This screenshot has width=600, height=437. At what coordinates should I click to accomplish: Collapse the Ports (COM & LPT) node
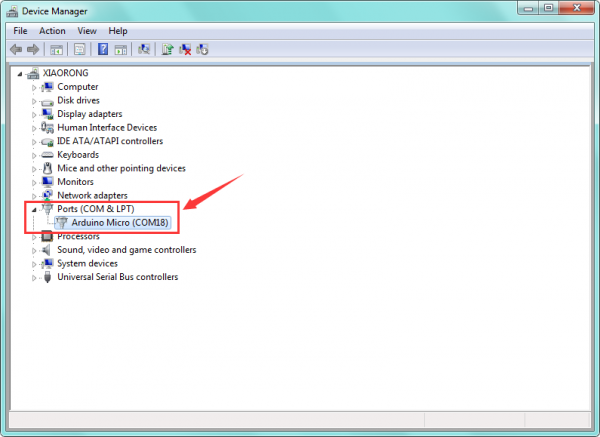[x=34, y=209]
